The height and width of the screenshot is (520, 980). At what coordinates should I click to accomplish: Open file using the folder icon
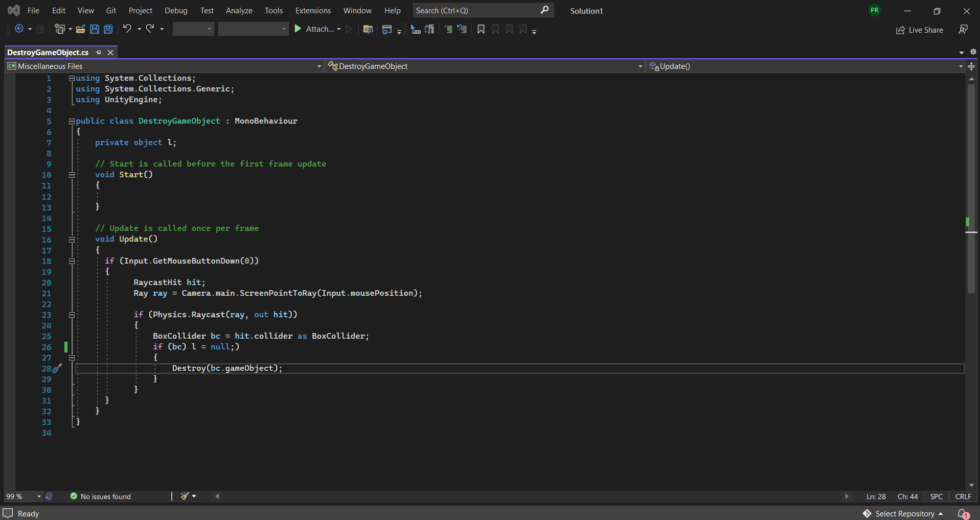[x=81, y=29]
